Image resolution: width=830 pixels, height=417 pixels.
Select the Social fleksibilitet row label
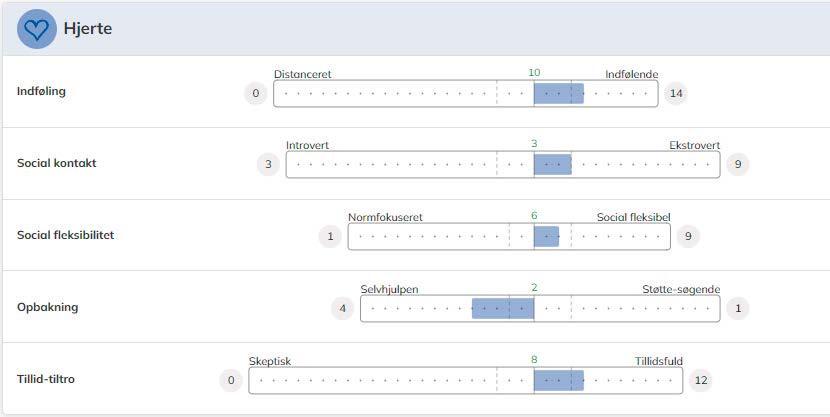66,235
